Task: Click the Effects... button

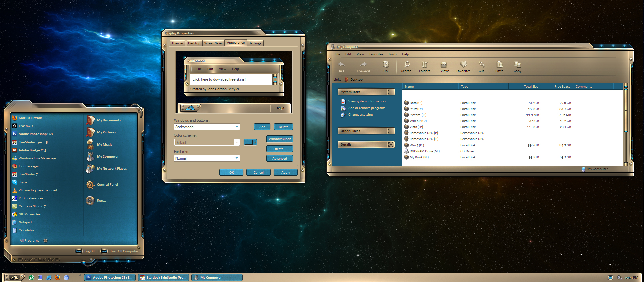Action: point(280,149)
